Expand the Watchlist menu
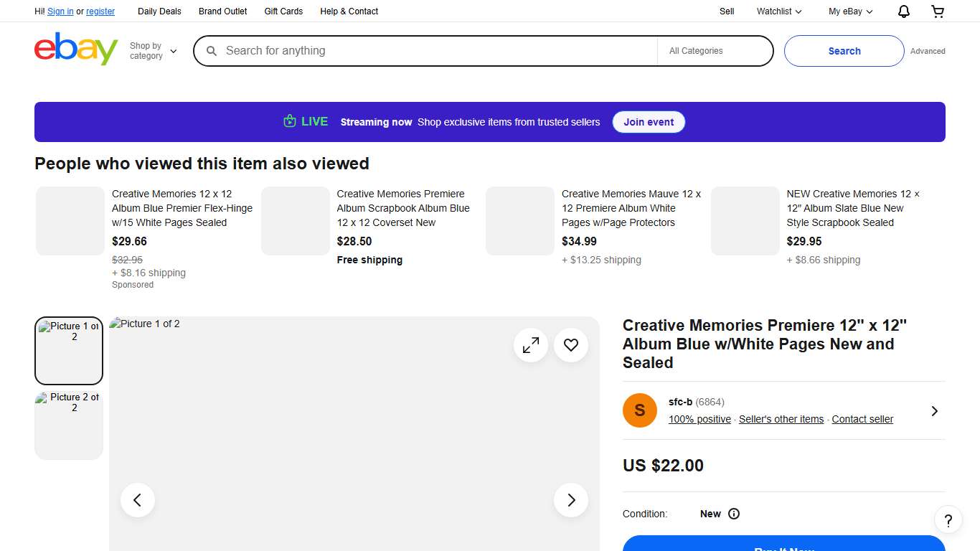Viewport: 980px width, 551px height. (x=779, y=11)
